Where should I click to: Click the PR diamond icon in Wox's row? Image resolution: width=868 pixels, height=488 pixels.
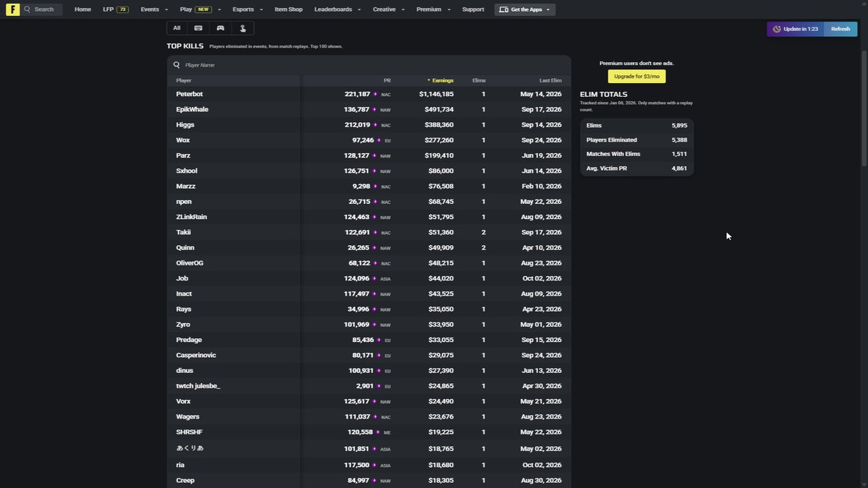point(378,140)
